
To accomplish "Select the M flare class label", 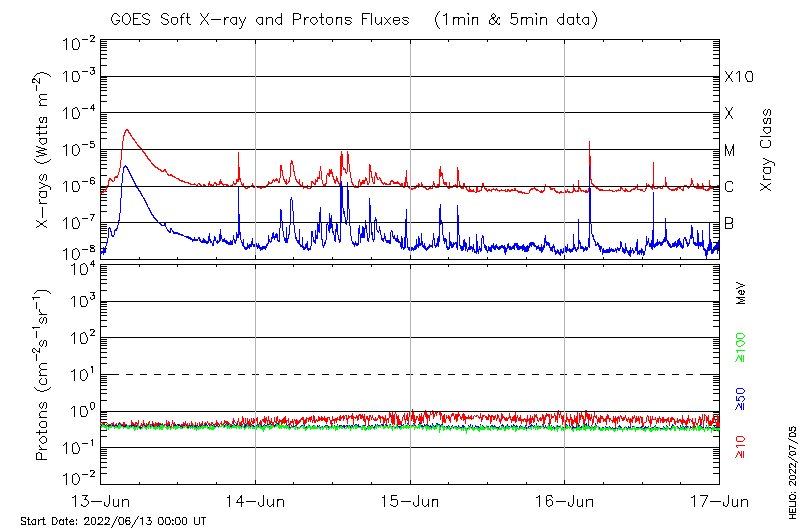I will [730, 151].
